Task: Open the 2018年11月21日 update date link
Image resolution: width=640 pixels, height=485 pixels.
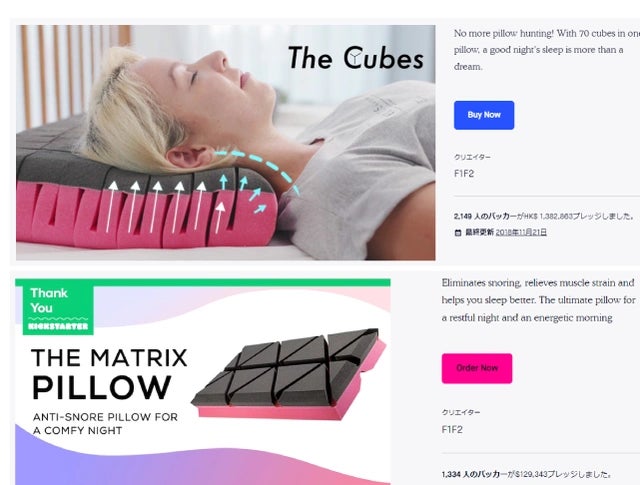Action: pyautogui.click(x=521, y=232)
